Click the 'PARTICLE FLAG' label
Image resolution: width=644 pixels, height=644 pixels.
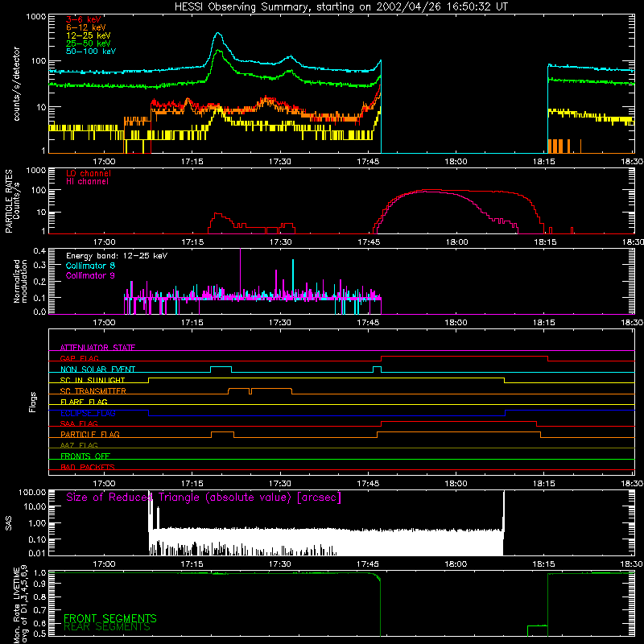(x=90, y=434)
